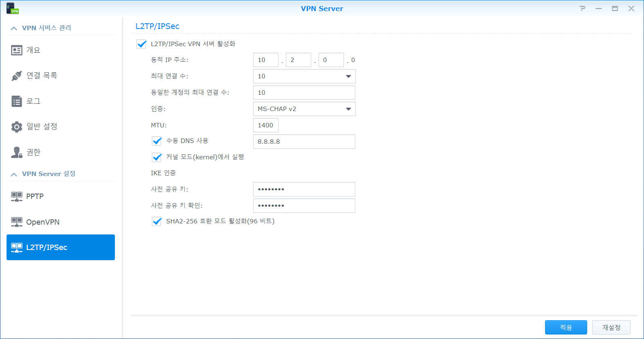Viewport: 644px width, 339px height.
Task: Open general settings (일반 설정) gear icon
Action: 17,127
